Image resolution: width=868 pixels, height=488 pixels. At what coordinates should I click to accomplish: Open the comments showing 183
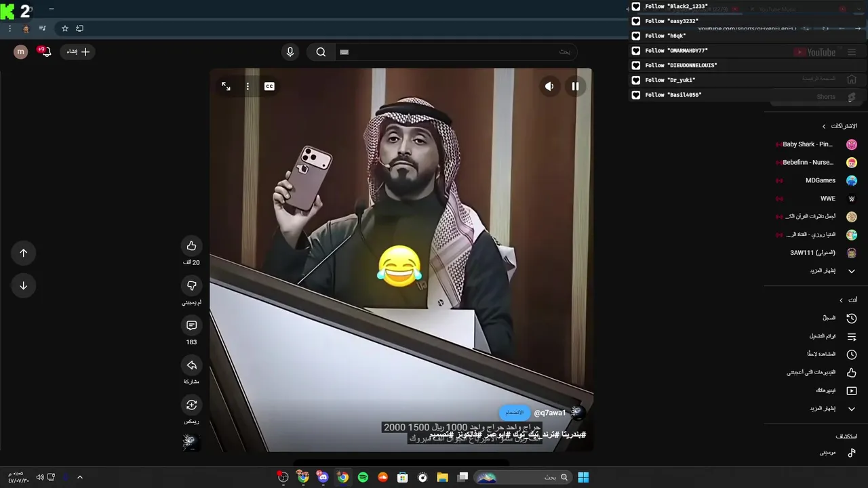[x=191, y=326]
